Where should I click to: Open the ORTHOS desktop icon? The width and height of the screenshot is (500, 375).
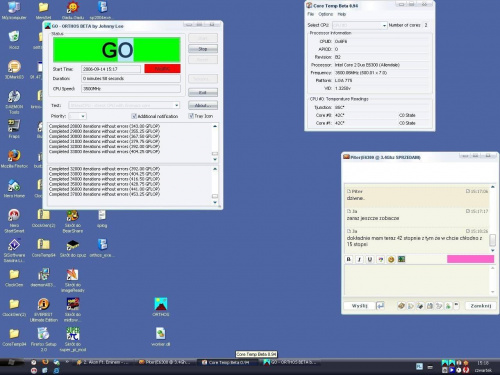click(161, 307)
